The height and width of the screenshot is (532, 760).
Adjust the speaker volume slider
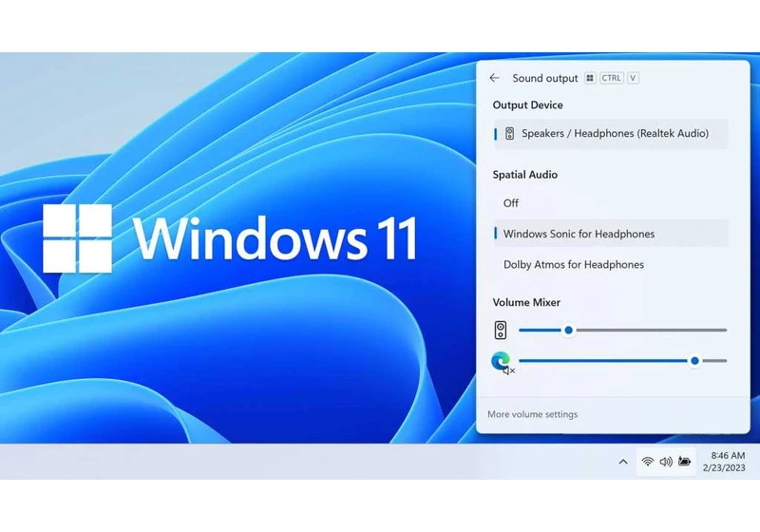point(623,331)
